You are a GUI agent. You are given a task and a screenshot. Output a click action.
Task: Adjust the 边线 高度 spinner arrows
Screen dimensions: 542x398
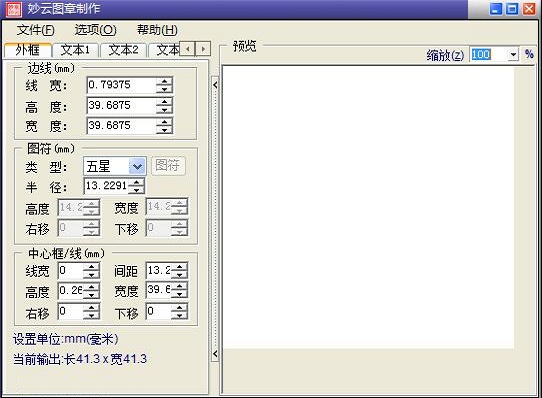[x=164, y=105]
